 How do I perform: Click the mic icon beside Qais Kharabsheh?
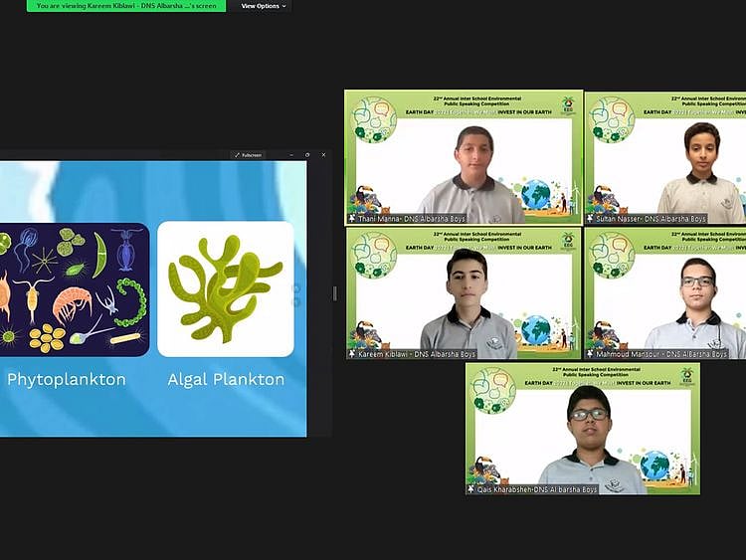[x=471, y=489]
